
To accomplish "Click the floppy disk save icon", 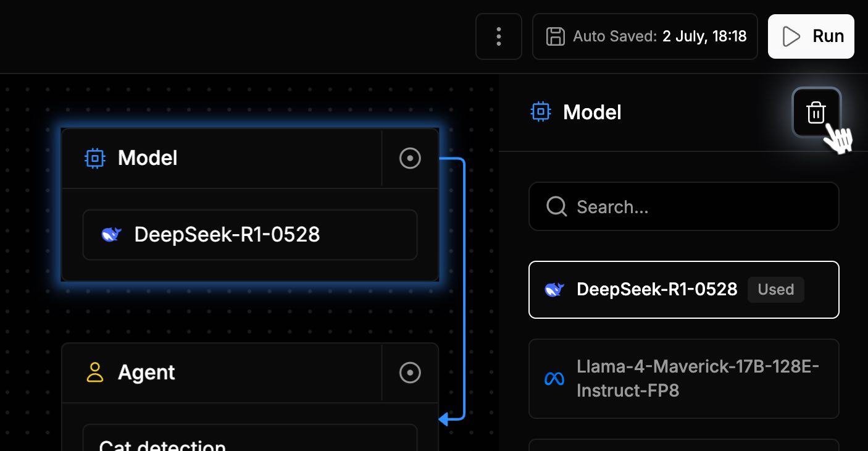I will (556, 36).
